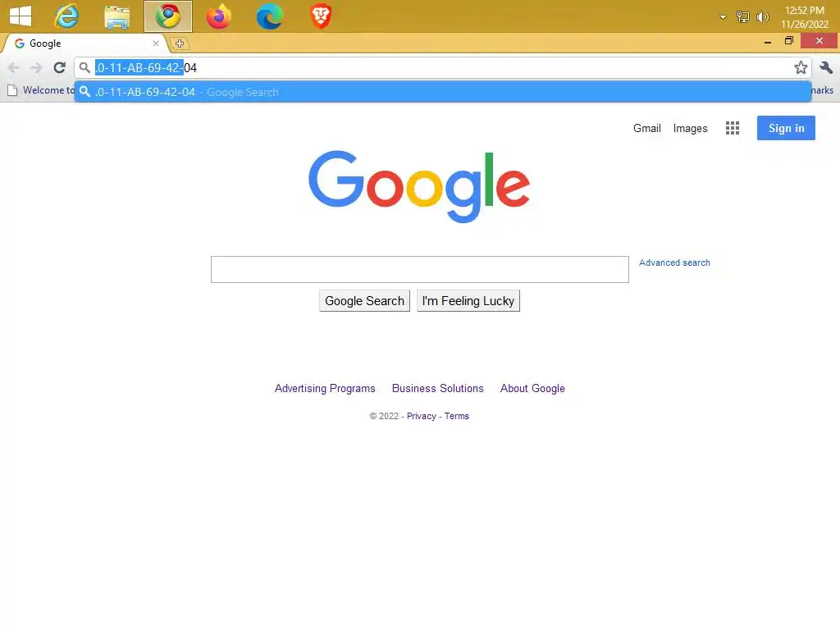Open the Windows Start menu
Screen dimensions: 840x630
pos(21,16)
